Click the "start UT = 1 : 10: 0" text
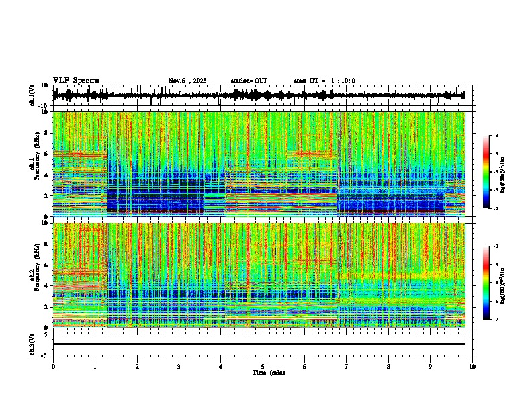Image resolution: width=532 pixels, height=411 pixels. click(x=324, y=81)
